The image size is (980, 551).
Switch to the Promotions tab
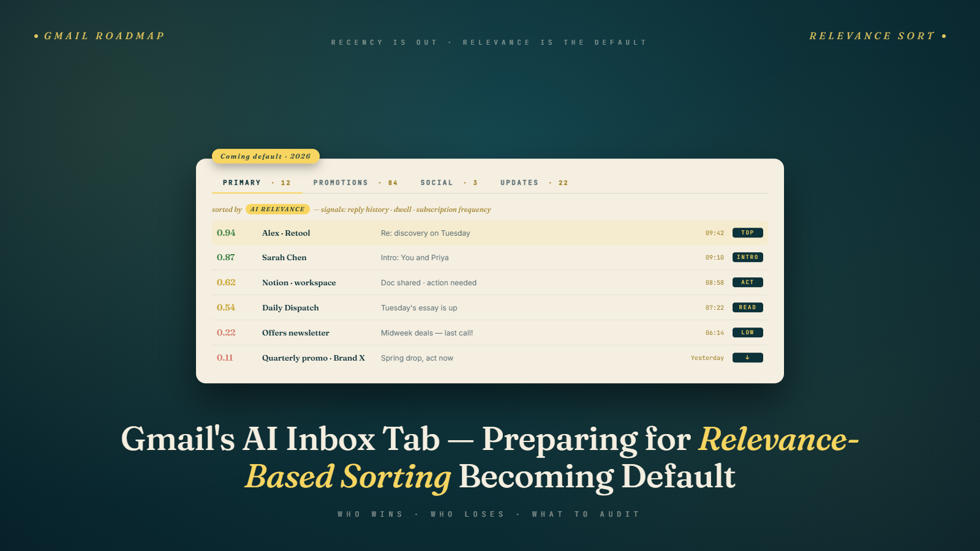pyautogui.click(x=355, y=182)
